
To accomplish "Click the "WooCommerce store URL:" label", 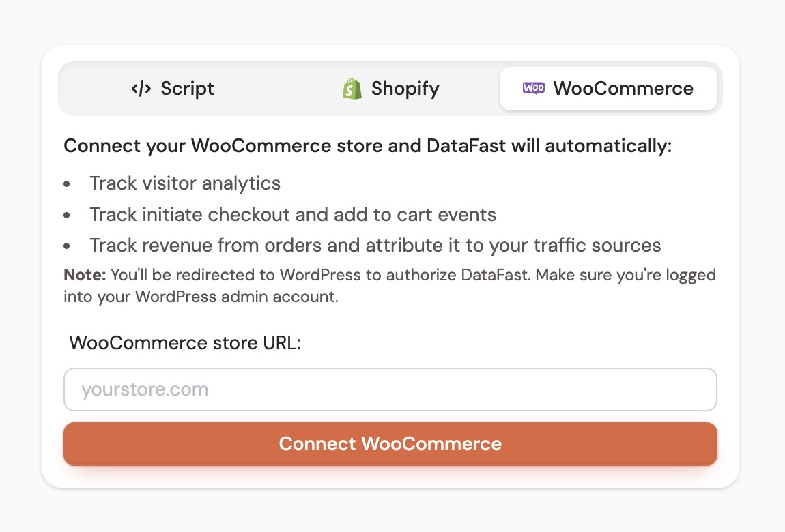I will [x=185, y=342].
